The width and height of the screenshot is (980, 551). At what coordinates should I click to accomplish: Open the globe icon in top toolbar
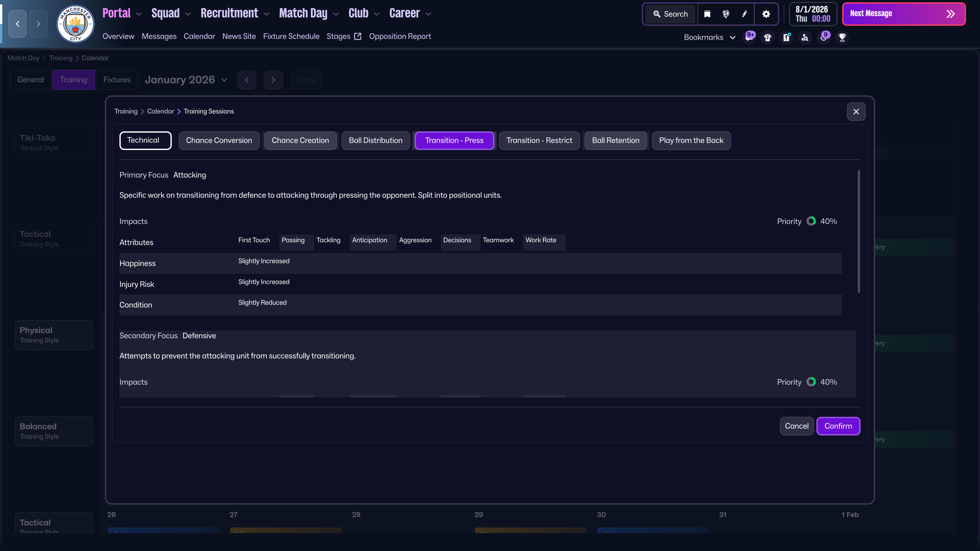click(x=726, y=14)
